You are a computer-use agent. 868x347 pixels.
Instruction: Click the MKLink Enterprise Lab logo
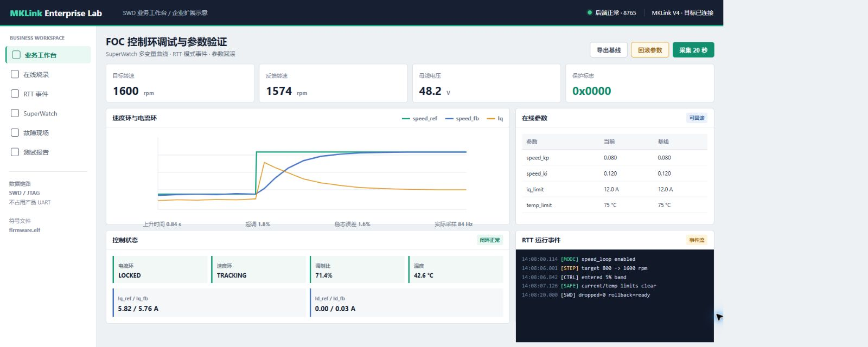point(56,13)
